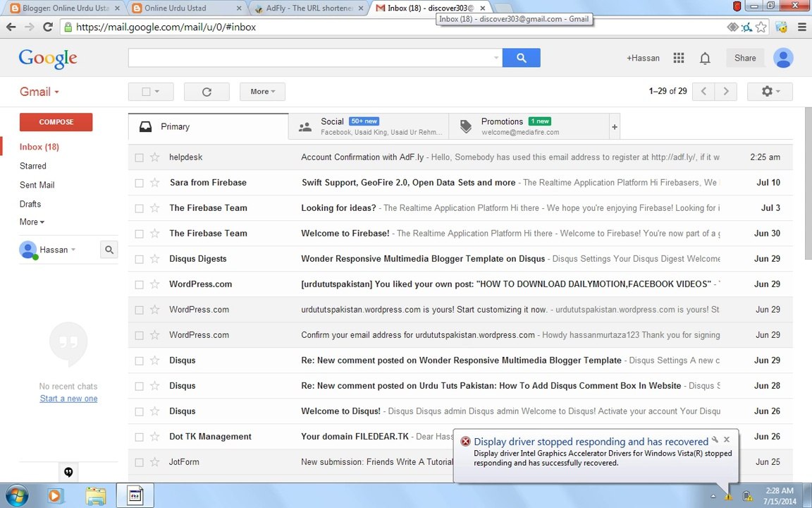812x508 pixels.
Task: Expand the select-all dropdown arrow
Action: (157, 92)
